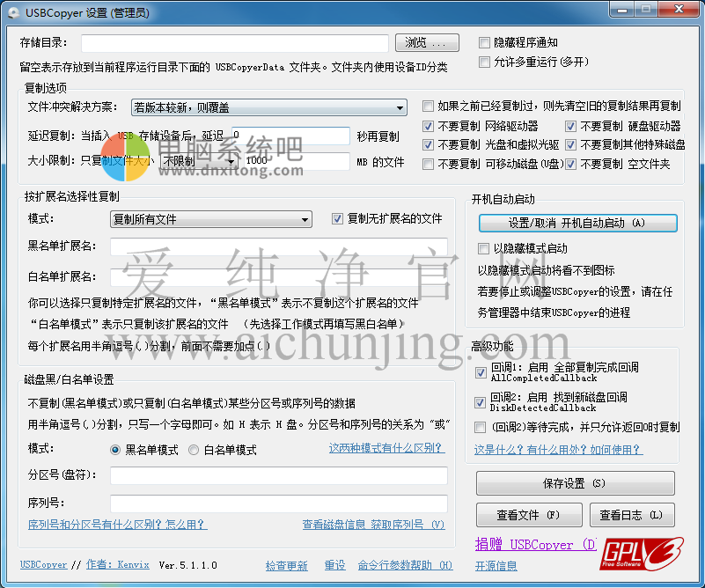Click the 分区号 (盘符) input field
Image resolution: width=705 pixels, height=588 pixels.
[279, 475]
